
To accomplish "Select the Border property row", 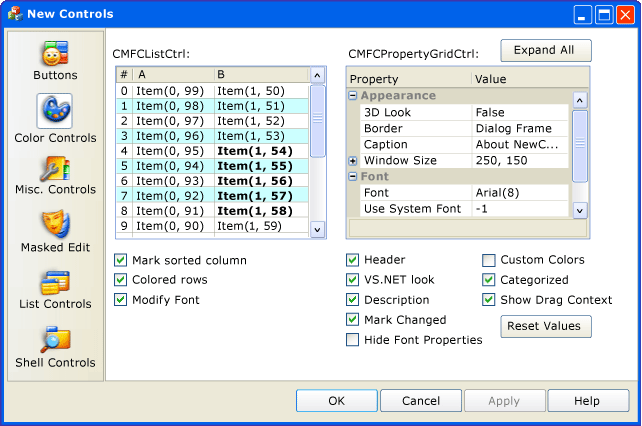I will click(x=464, y=128).
